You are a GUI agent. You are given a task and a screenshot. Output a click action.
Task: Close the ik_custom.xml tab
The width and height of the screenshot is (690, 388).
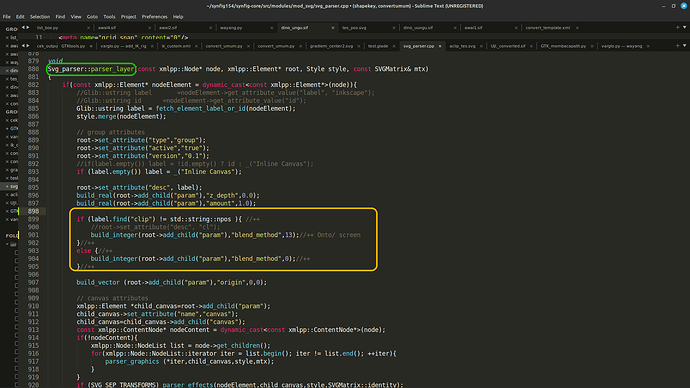[196, 46]
